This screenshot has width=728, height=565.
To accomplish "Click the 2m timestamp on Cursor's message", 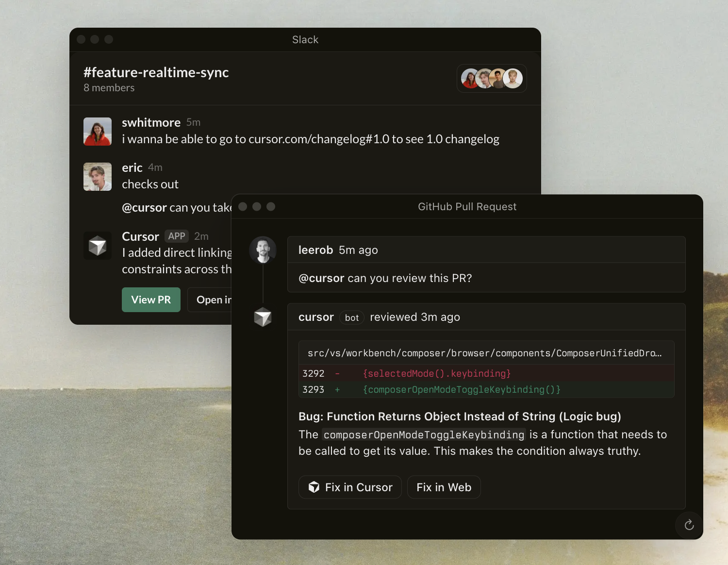I will [x=201, y=236].
